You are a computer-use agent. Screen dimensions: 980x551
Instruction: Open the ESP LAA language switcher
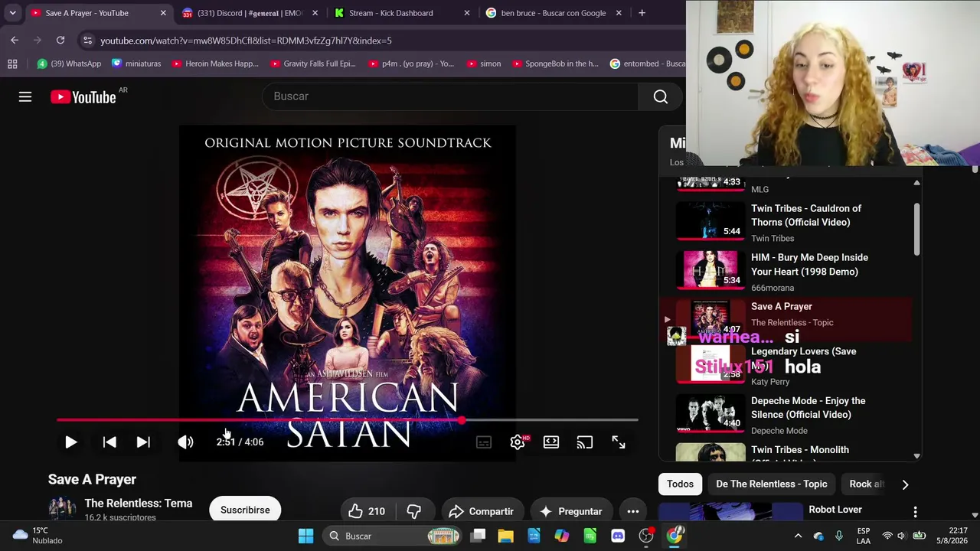coord(864,536)
